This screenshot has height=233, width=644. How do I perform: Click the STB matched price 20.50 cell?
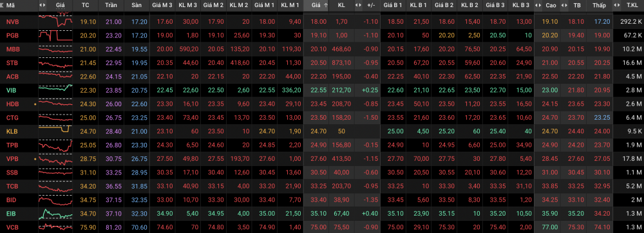(x=319, y=63)
